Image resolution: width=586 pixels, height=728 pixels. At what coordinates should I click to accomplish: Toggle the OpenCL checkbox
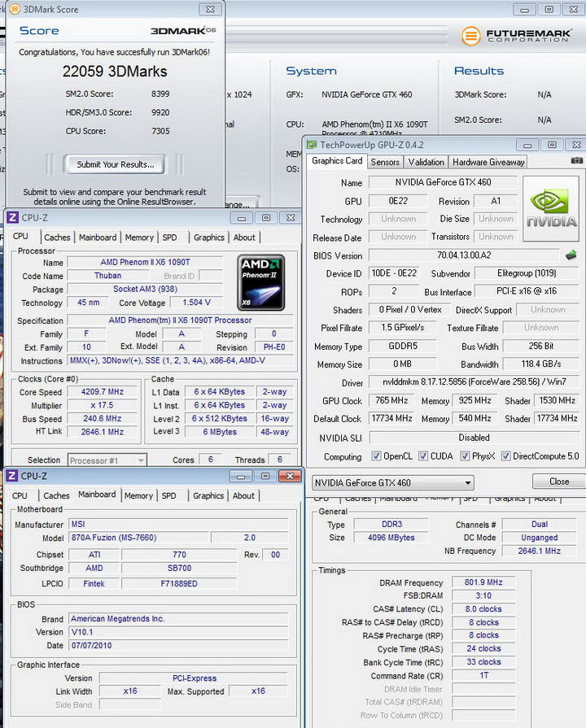(x=376, y=456)
